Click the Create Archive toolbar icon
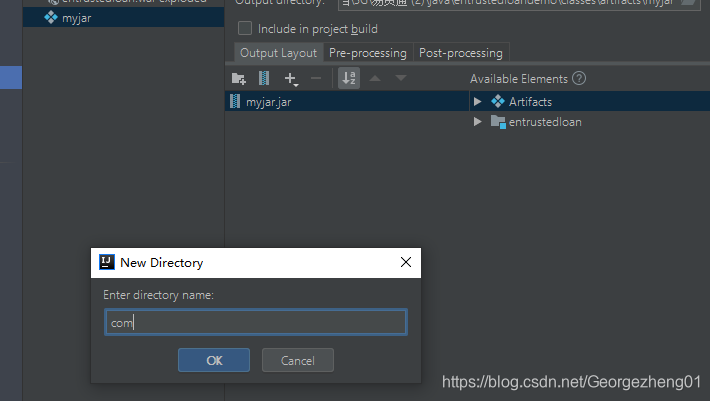The height and width of the screenshot is (401, 710). click(264, 78)
